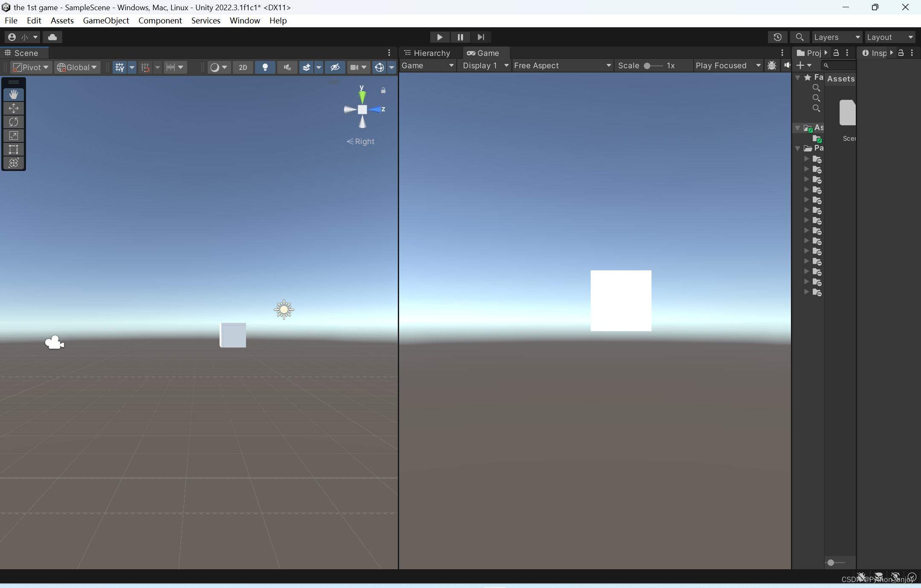Select the Hand tool in Scene view
Viewport: 921px width, 588px height.
pyautogui.click(x=13, y=94)
